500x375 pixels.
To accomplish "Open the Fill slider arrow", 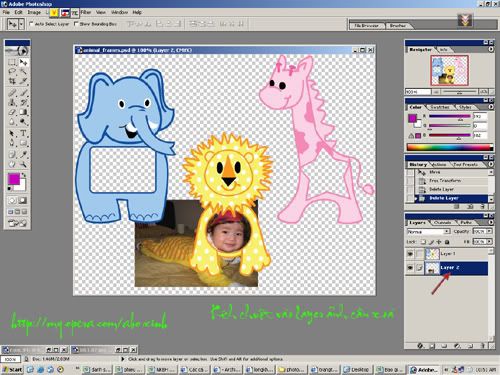I will 489,241.
